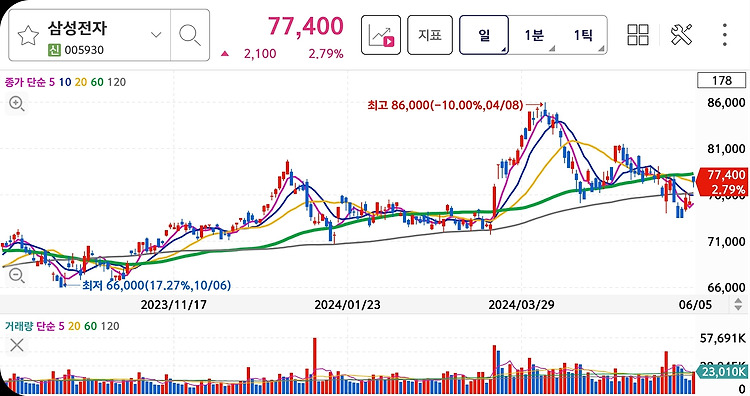Select the 1틱 tick chart period
750x396 pixels.
click(x=583, y=35)
